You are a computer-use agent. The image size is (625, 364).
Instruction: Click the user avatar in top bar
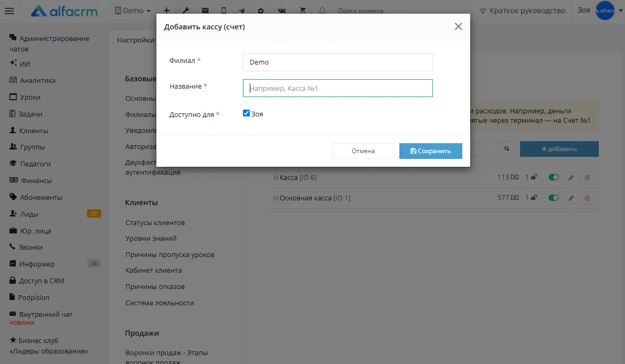click(605, 11)
